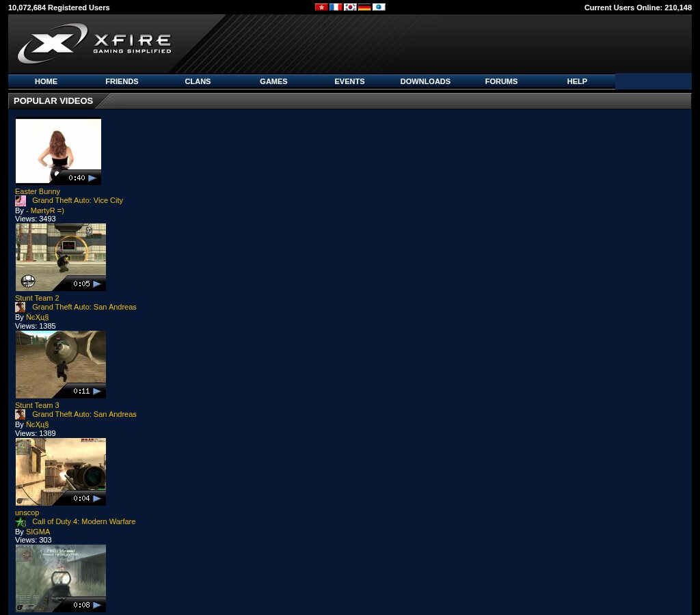
Task: Play the unscop video via play arrow
Action: pos(97,498)
